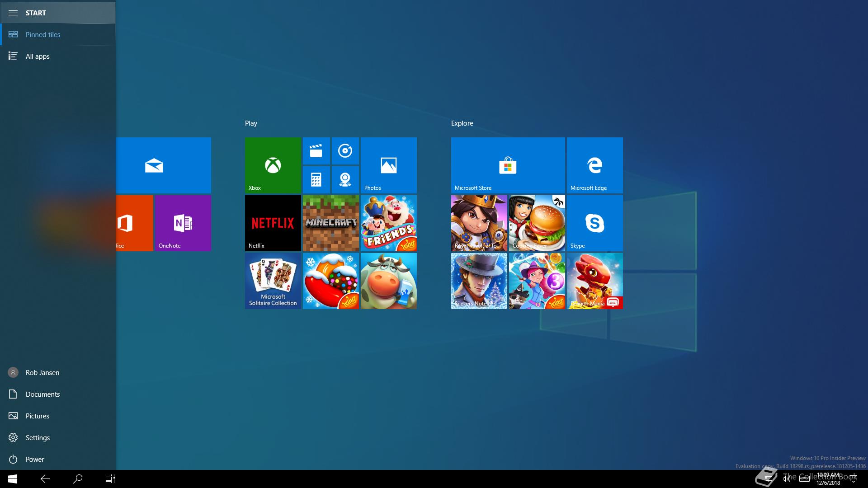Open the Bubble Witch 3 tile

(x=537, y=281)
